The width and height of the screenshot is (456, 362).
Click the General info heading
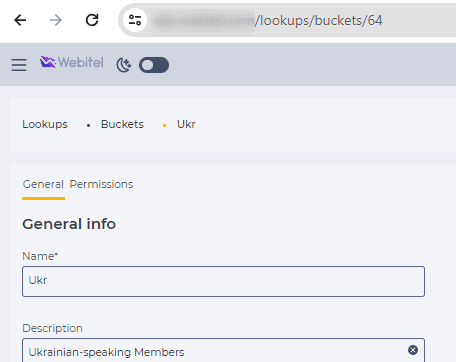click(x=69, y=224)
